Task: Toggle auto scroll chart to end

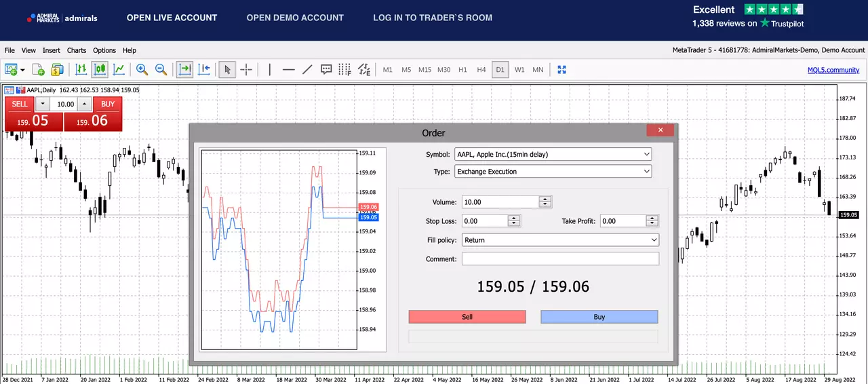Action: [x=184, y=69]
